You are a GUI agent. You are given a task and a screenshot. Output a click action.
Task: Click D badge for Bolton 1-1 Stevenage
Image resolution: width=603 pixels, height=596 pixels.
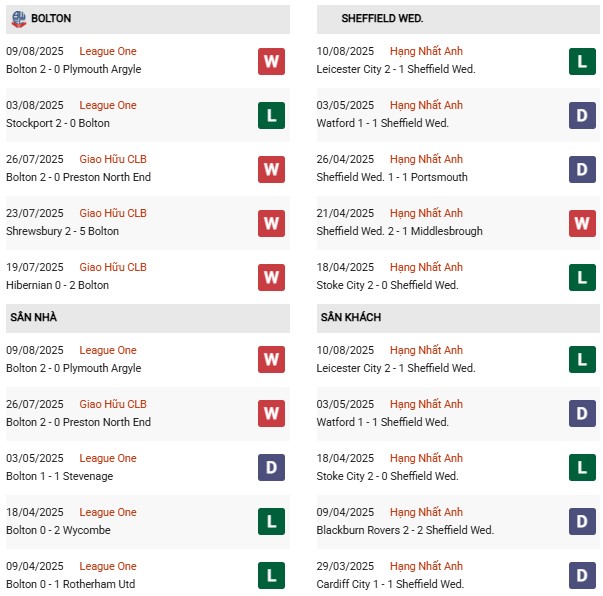[271, 468]
